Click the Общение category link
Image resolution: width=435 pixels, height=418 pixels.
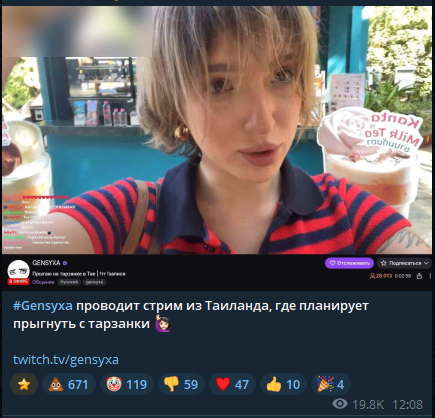pos(43,282)
